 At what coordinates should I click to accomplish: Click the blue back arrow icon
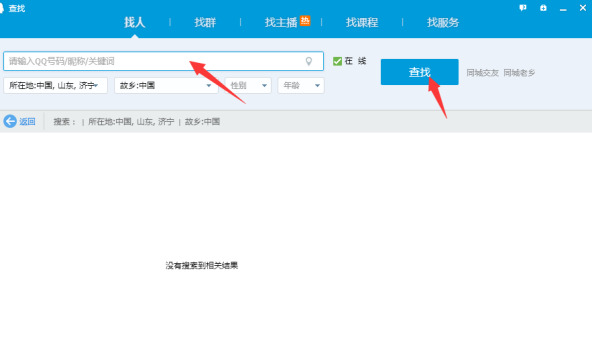[10, 121]
